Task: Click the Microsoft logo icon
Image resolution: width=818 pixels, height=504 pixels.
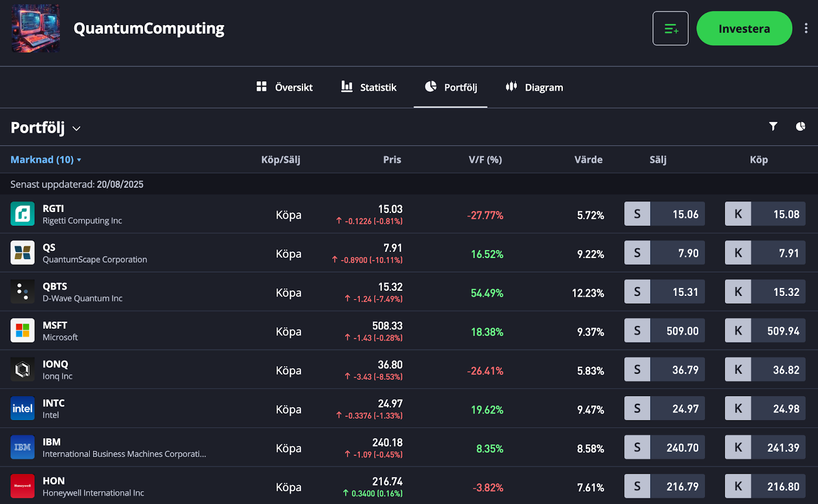Action: click(x=22, y=331)
